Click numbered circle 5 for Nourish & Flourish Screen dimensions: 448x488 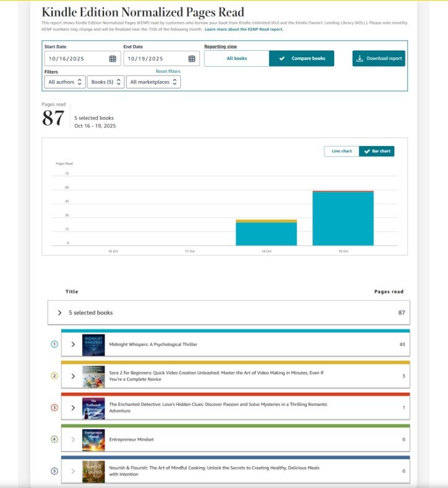[x=54, y=471]
